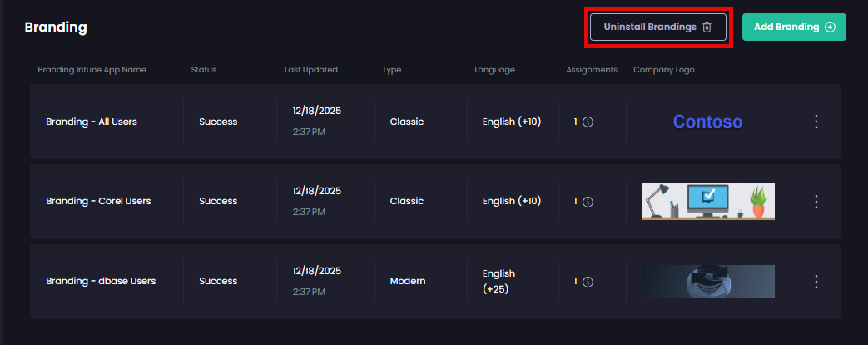Click the Corel Users desk logo image
Screen dimensions: 868x345
(x=707, y=202)
